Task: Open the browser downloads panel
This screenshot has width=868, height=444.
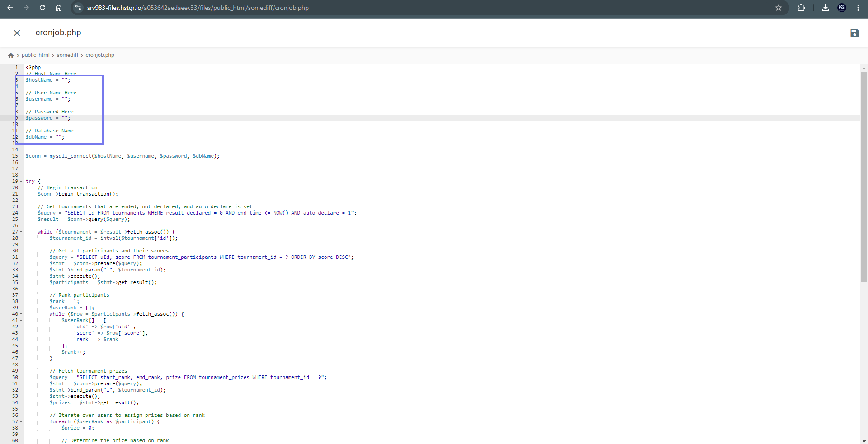Action: 826,8
